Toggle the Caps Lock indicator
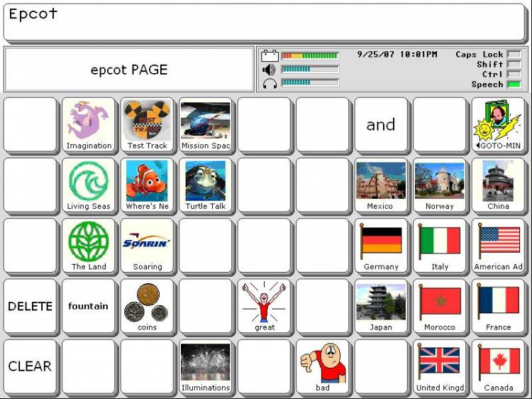 coord(514,55)
